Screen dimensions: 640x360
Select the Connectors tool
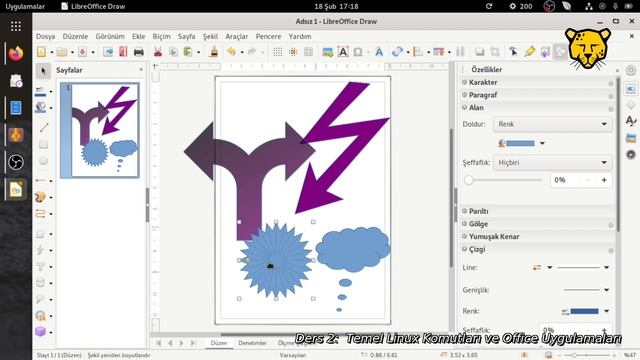40,213
